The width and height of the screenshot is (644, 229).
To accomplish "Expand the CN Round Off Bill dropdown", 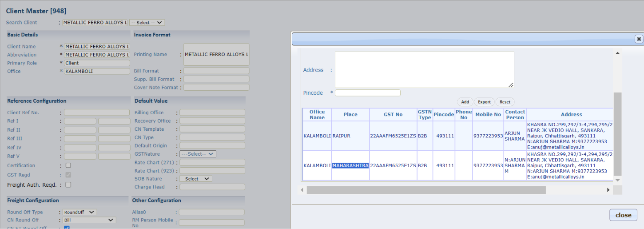I will click(x=89, y=220).
